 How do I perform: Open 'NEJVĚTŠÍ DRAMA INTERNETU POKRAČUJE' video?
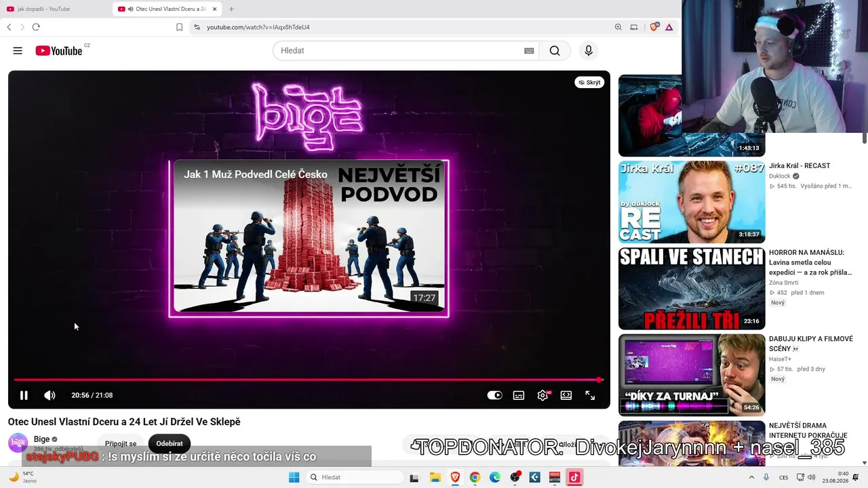pyautogui.click(x=808, y=430)
